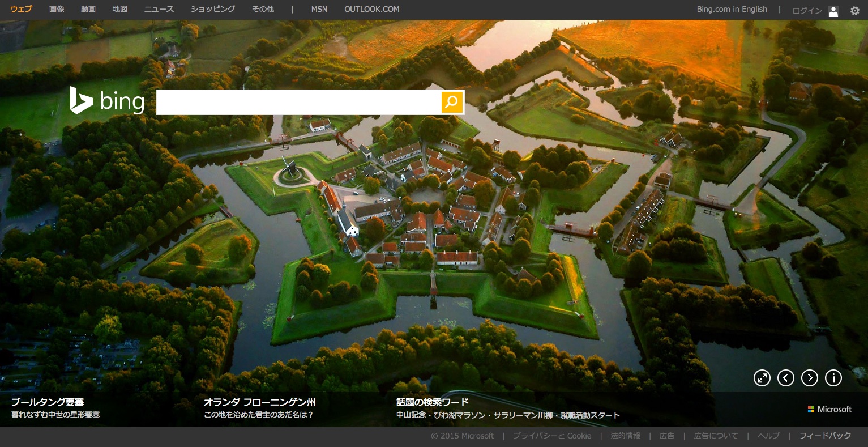Viewport: 868px width, 447px height.
Task: Open image info icon
Action: [x=833, y=378]
